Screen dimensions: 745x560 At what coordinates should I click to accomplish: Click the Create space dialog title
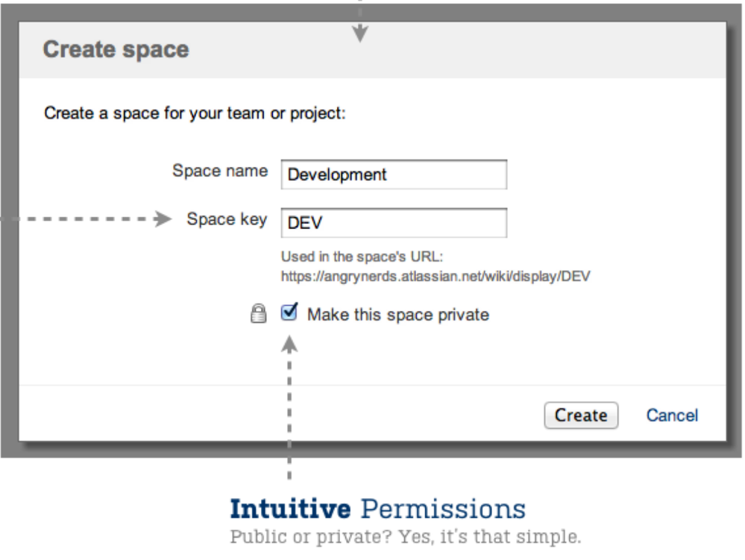(x=116, y=49)
